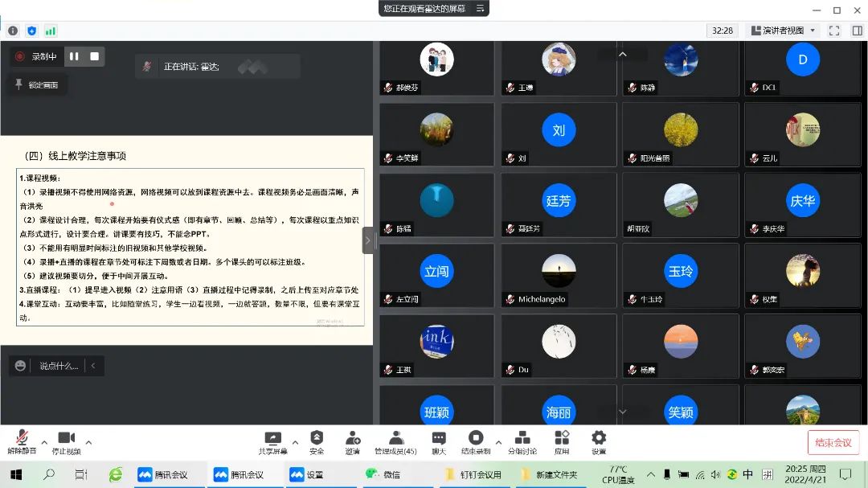Unmute microphone with 解除静音 button
The image size is (868, 488).
pos(22,441)
